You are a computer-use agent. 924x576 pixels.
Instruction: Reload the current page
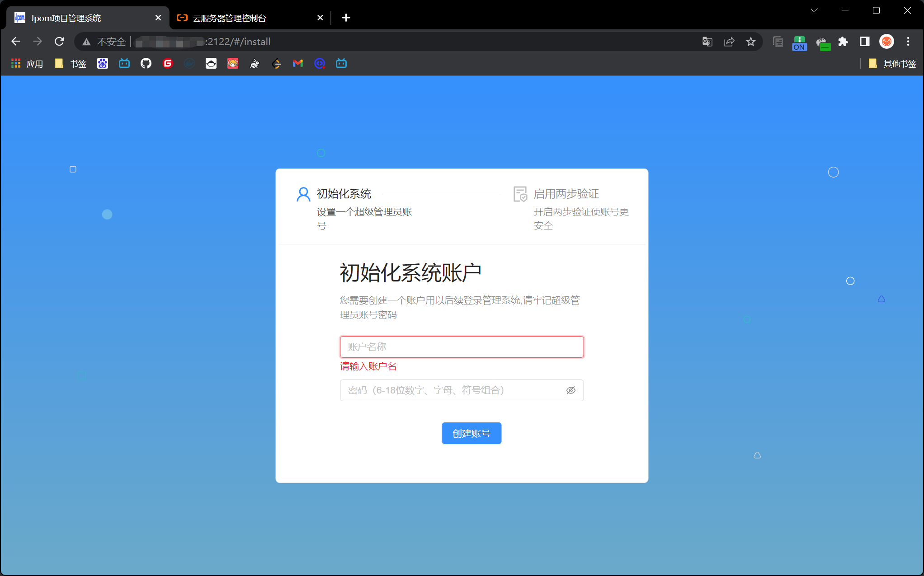[59, 42]
